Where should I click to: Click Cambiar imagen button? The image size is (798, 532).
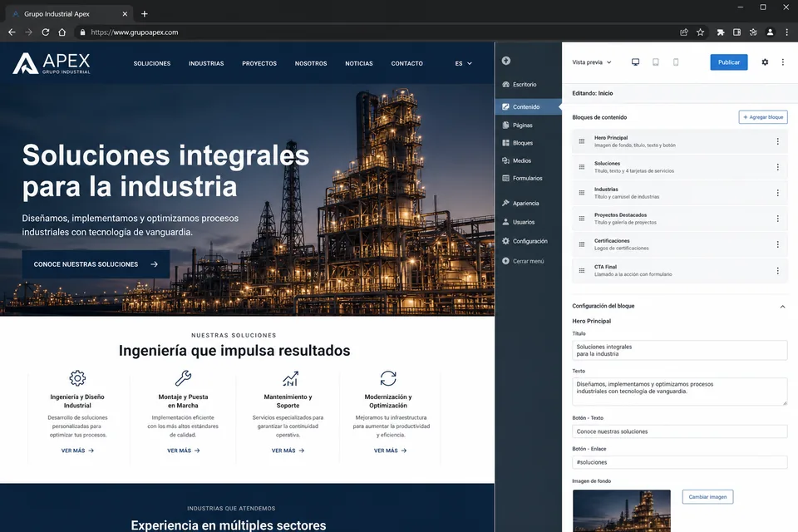(707, 497)
